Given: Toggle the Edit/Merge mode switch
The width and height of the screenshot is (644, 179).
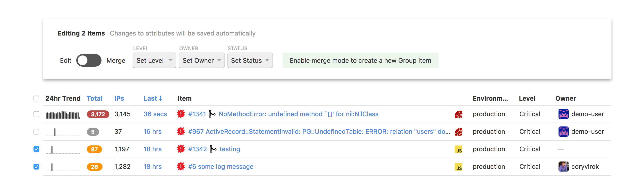Looking at the screenshot, I should pos(89,60).
